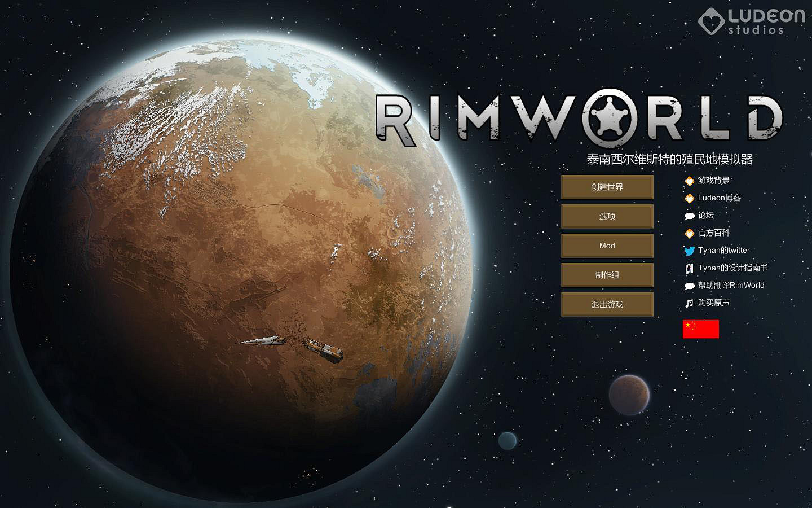Click the speech bubble icon beside 帮助翻译RimWorld
This screenshot has height=508, width=812.
tap(689, 286)
